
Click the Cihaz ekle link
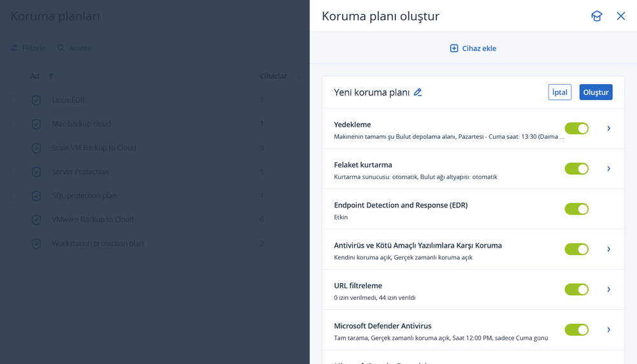coord(479,48)
